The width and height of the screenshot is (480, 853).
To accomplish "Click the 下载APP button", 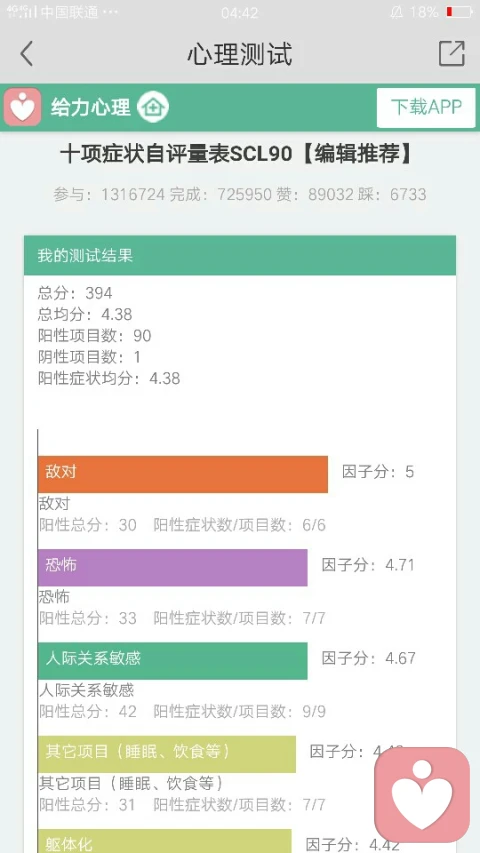I will [426, 107].
